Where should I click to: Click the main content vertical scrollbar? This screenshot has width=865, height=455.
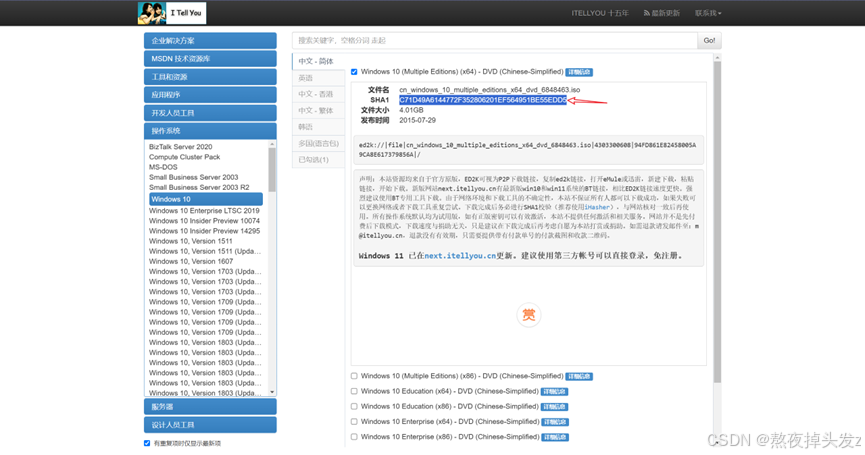(717, 222)
